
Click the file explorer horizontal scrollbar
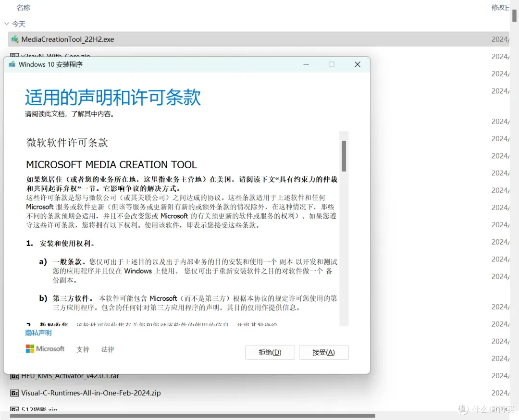[193, 416]
